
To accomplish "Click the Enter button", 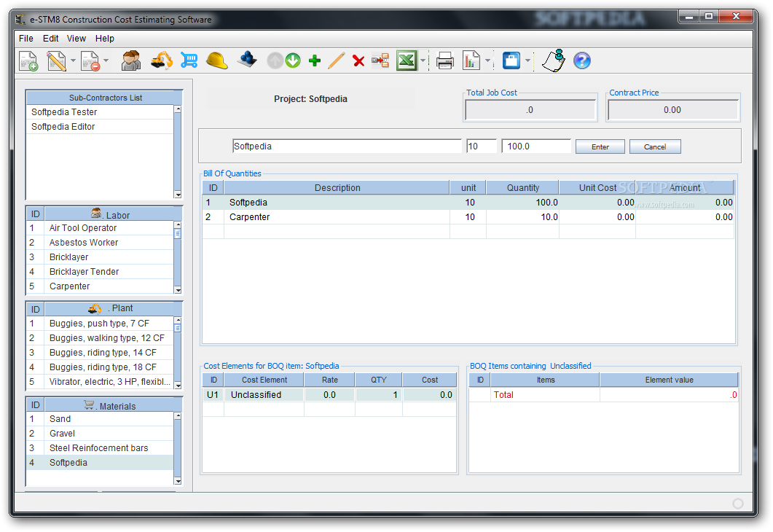I will (x=600, y=146).
